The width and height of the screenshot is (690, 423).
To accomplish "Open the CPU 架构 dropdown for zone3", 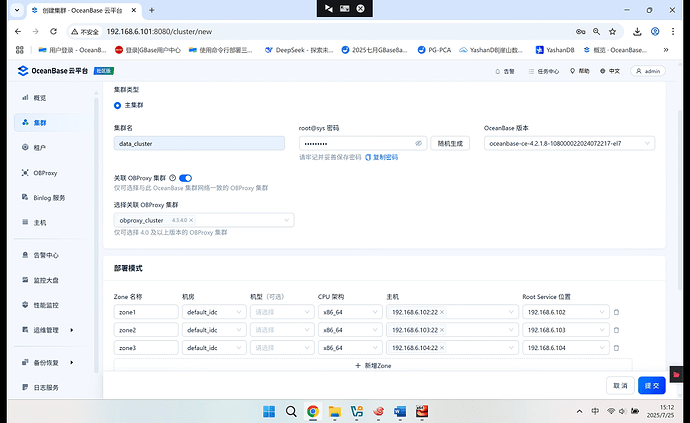I will coord(350,348).
